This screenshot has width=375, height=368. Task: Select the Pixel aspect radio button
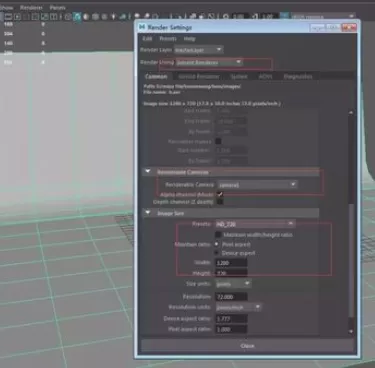(217, 244)
